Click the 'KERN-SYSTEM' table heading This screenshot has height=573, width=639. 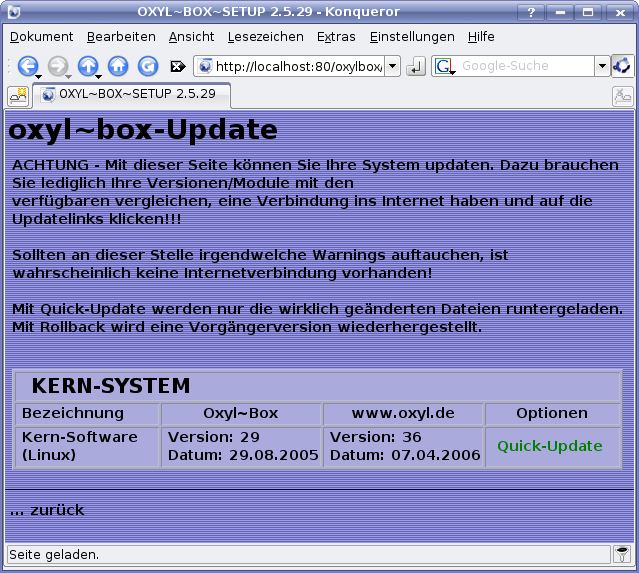click(111, 386)
